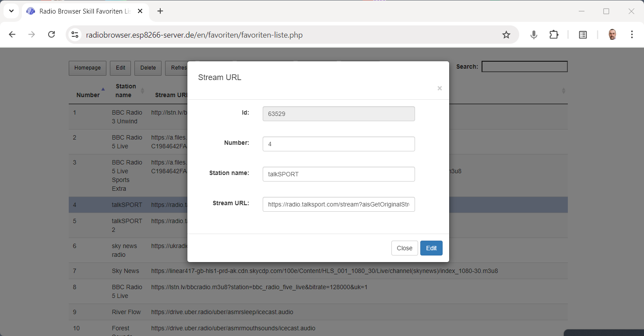The image size is (644, 336).
Task: Focus the Stream URL input in the dialog
Action: click(x=338, y=204)
